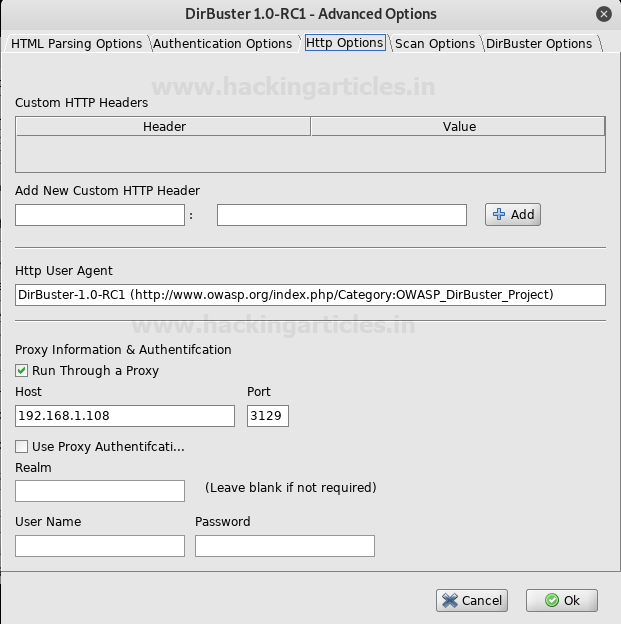Screen dimensions: 621x624
Task: Click the proxy Password field
Action: tap(285, 546)
